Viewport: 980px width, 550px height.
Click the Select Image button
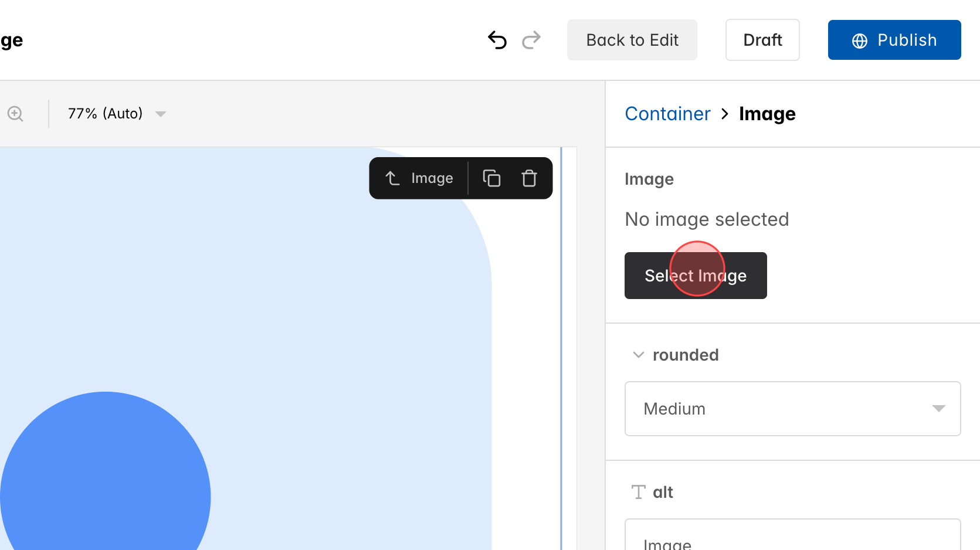tap(696, 276)
